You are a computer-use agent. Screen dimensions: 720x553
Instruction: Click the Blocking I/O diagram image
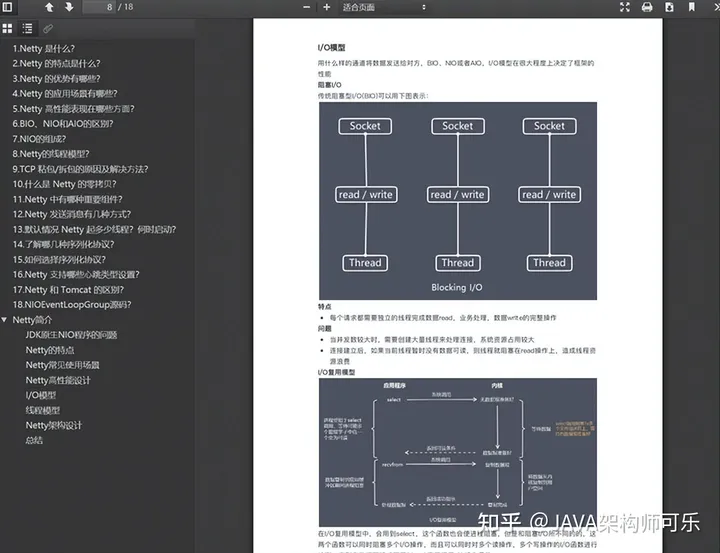pyautogui.click(x=458, y=201)
